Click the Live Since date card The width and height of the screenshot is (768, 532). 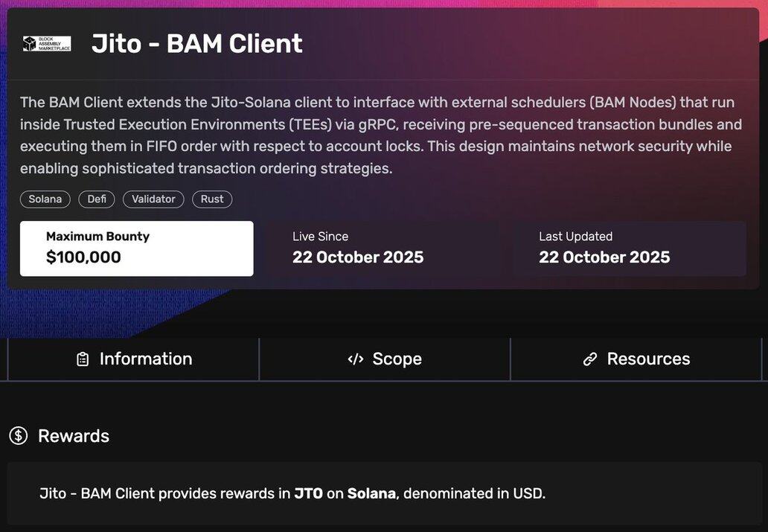coord(383,249)
